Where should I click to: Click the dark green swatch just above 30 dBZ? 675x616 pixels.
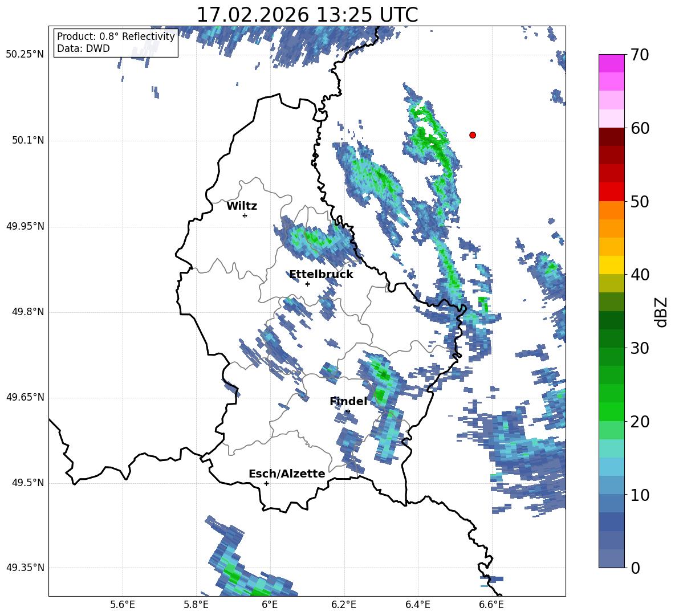click(x=611, y=338)
